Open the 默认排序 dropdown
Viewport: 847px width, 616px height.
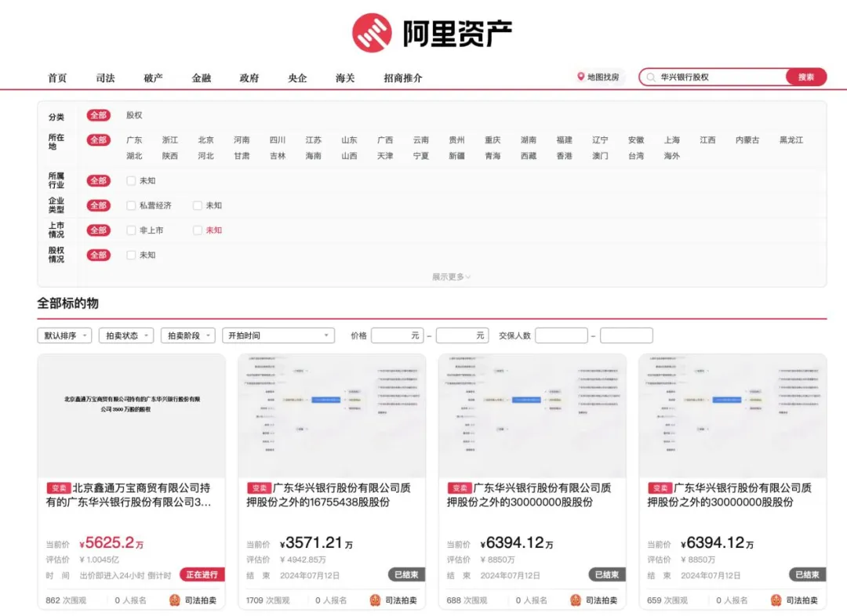tap(64, 335)
